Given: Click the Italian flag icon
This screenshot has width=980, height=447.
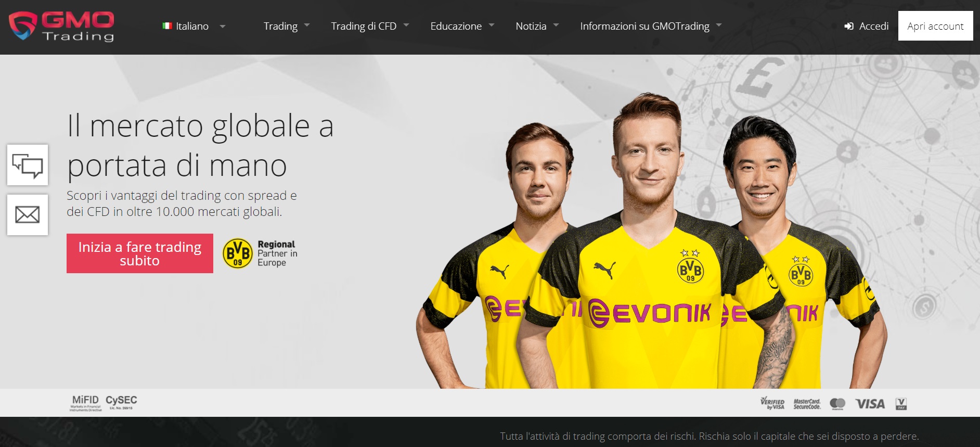Looking at the screenshot, I should [x=167, y=26].
